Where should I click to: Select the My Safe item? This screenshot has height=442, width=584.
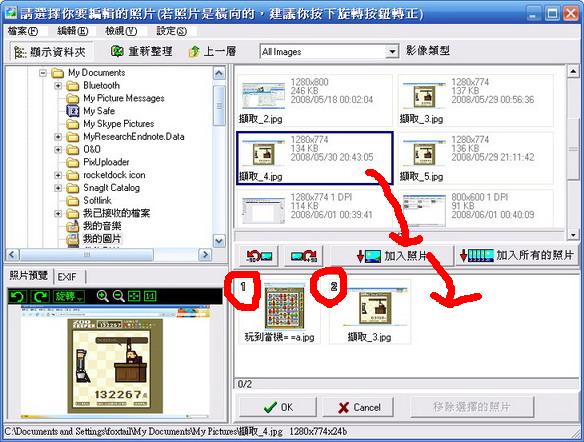click(x=99, y=111)
